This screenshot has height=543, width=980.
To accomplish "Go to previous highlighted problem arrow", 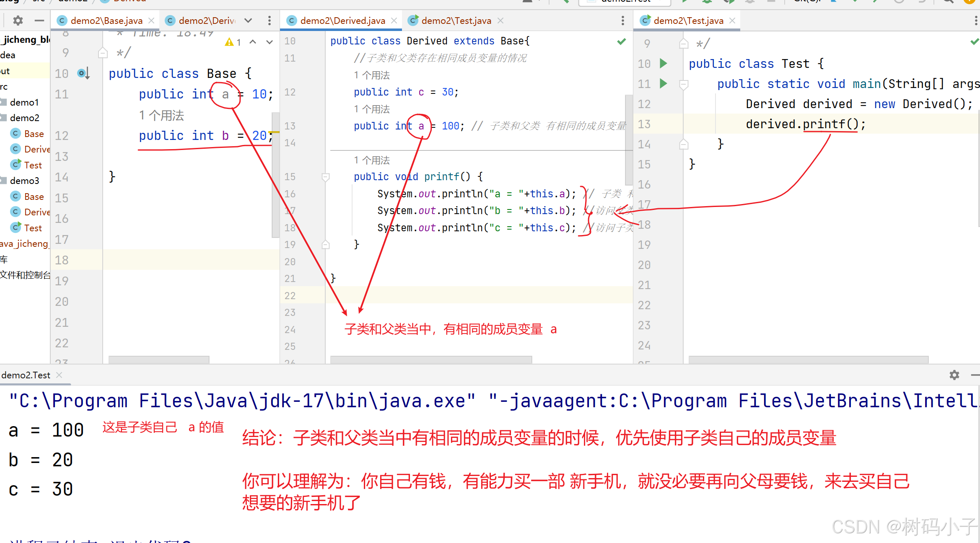I will tap(253, 42).
